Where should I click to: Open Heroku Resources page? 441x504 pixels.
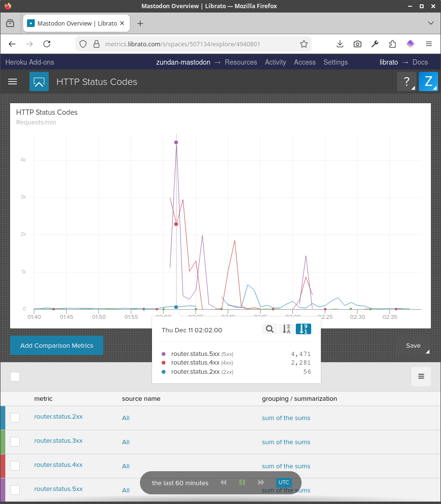coord(241,62)
